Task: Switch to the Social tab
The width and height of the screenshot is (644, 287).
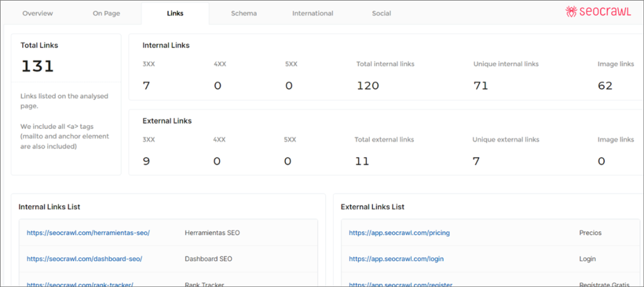Action: [382, 13]
